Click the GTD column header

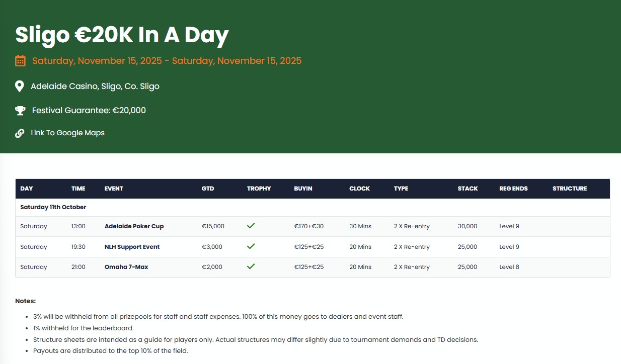(208, 189)
